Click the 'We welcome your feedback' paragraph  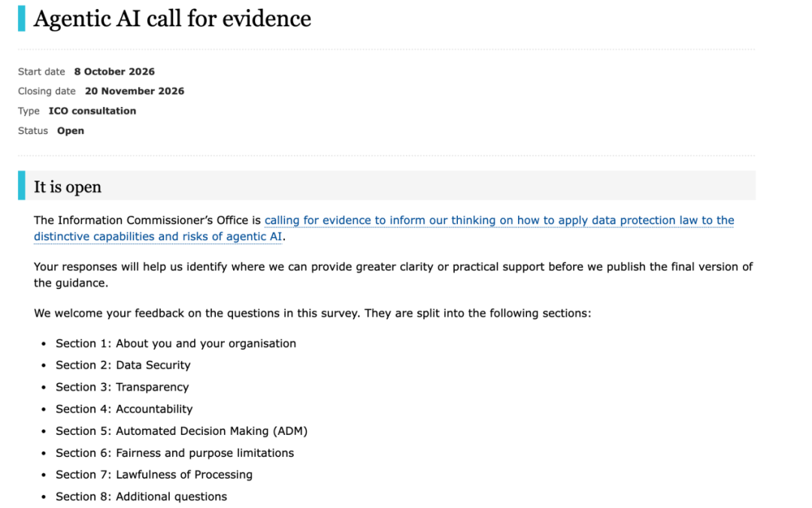[x=312, y=314]
